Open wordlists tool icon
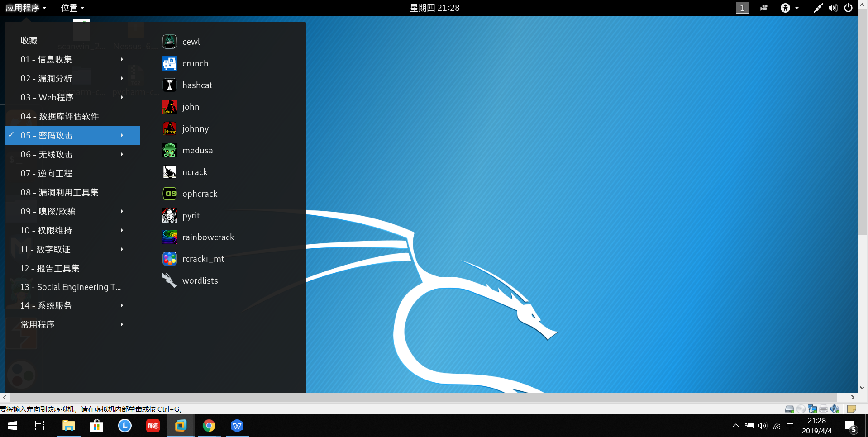 tap(170, 280)
